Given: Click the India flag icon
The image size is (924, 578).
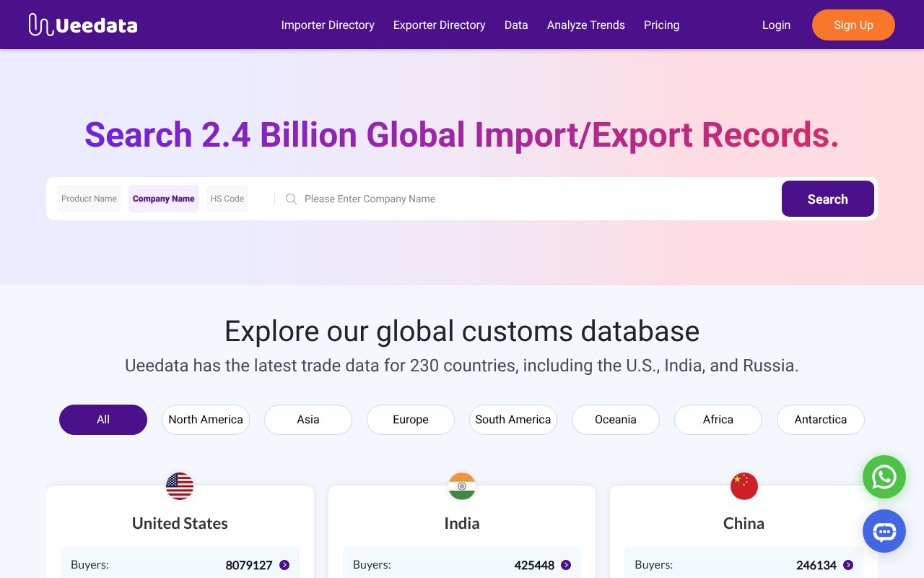Looking at the screenshot, I should (461, 486).
